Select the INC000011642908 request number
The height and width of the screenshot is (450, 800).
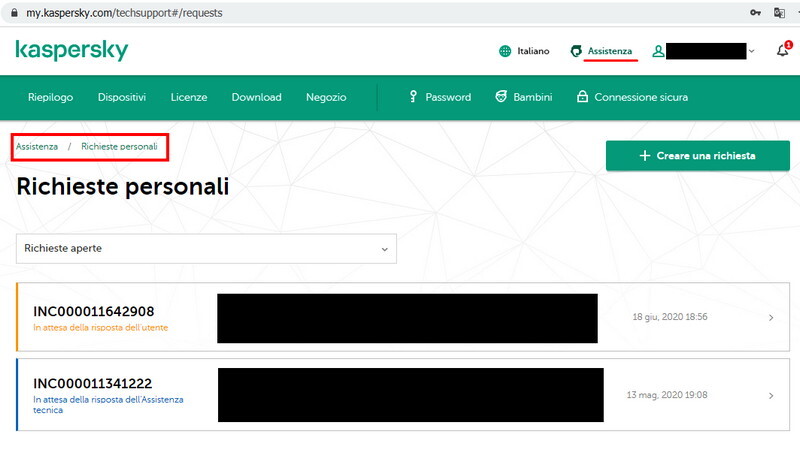pos(93,311)
